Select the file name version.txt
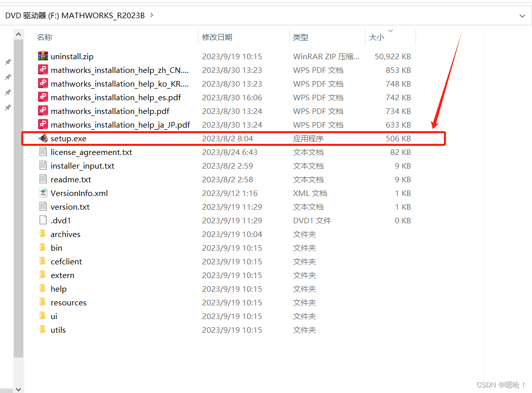Screen dimensions: 532x393 [x=70, y=207]
